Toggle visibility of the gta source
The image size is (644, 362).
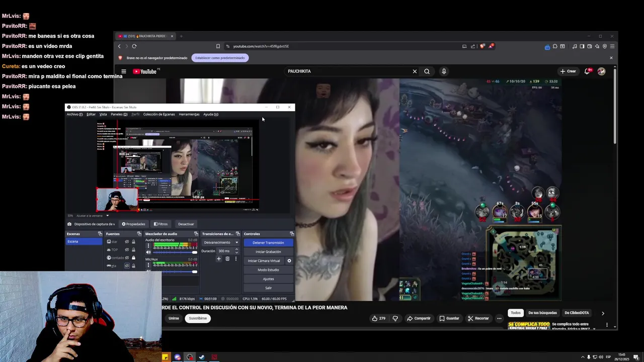coord(127,266)
